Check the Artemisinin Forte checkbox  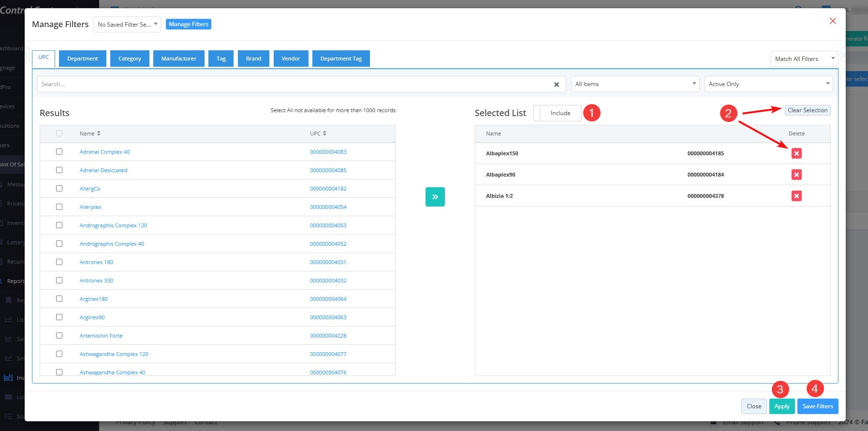click(x=59, y=336)
